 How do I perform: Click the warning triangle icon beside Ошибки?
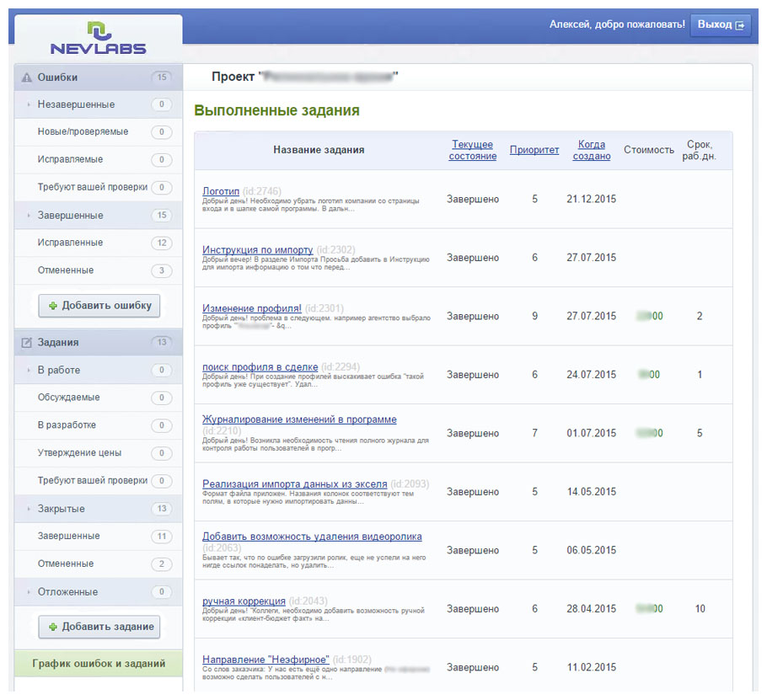point(26,77)
